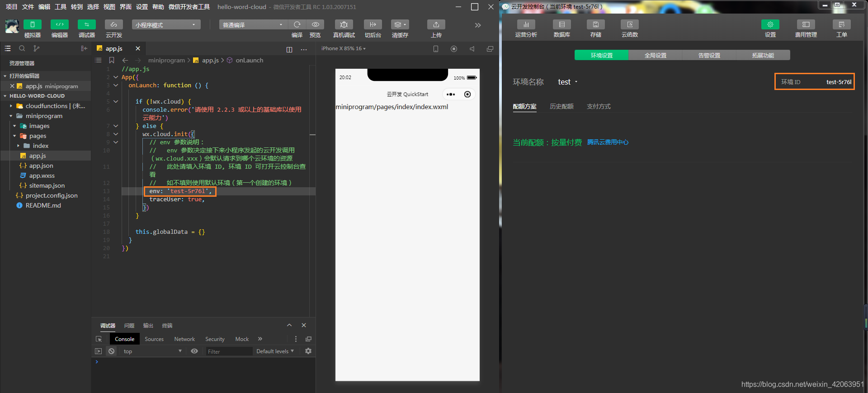Viewport: 868px width, 393px height.
Task: Open the search icon in sidebar
Action: (x=22, y=48)
